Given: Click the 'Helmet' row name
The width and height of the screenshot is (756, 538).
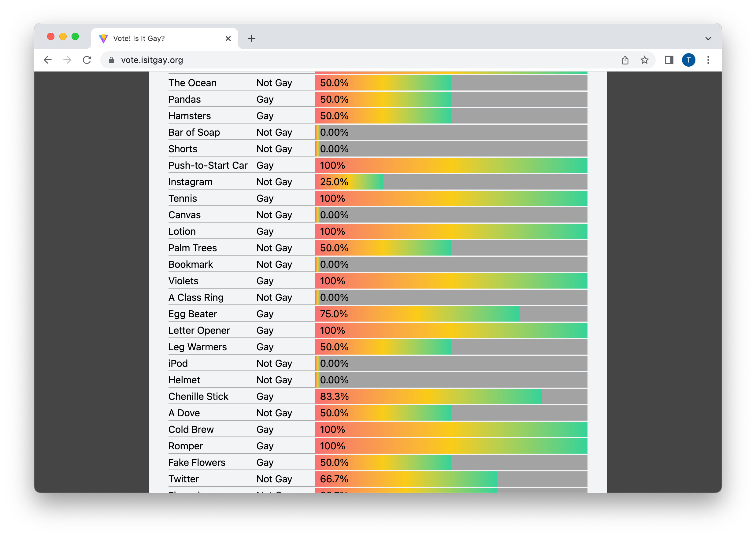Looking at the screenshot, I should click(184, 380).
